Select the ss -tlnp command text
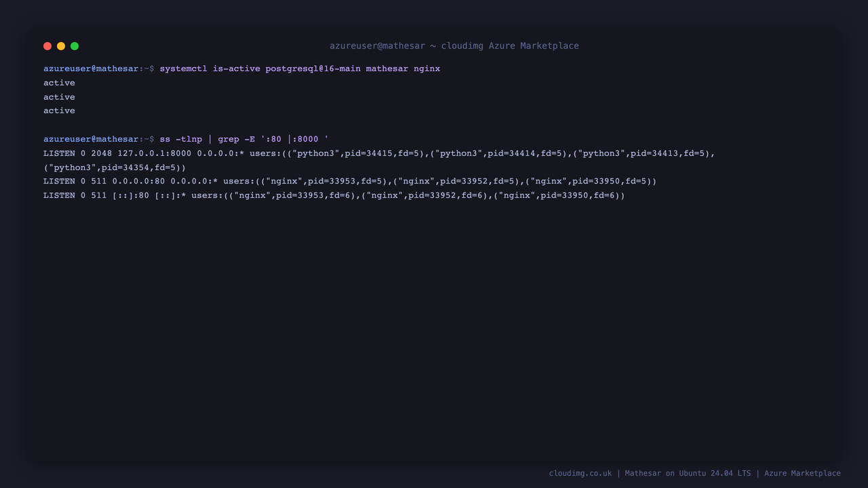 [181, 139]
